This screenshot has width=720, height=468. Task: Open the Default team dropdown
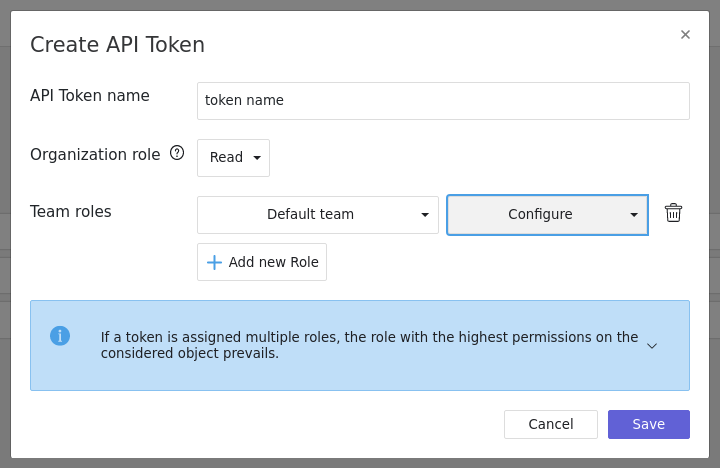[317, 215]
